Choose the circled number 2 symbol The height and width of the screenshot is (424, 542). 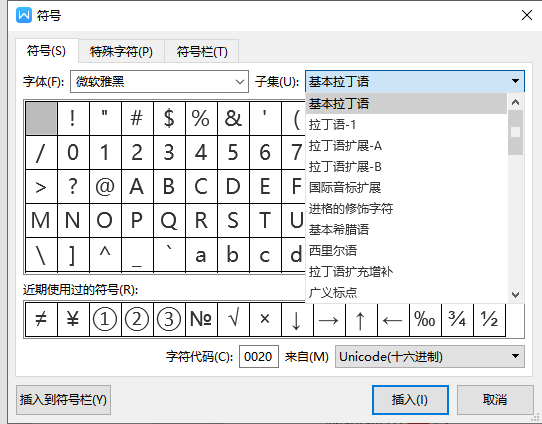[x=137, y=319]
